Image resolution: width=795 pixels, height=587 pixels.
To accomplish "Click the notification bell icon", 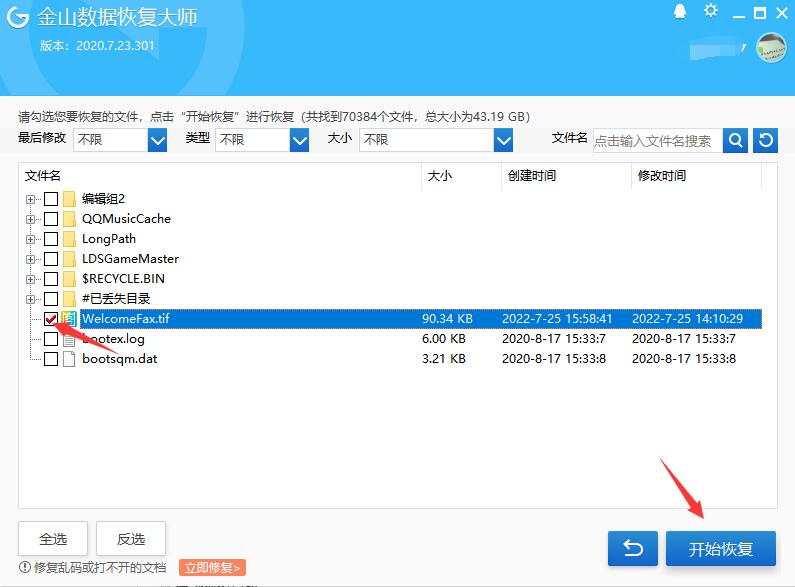I will point(680,12).
